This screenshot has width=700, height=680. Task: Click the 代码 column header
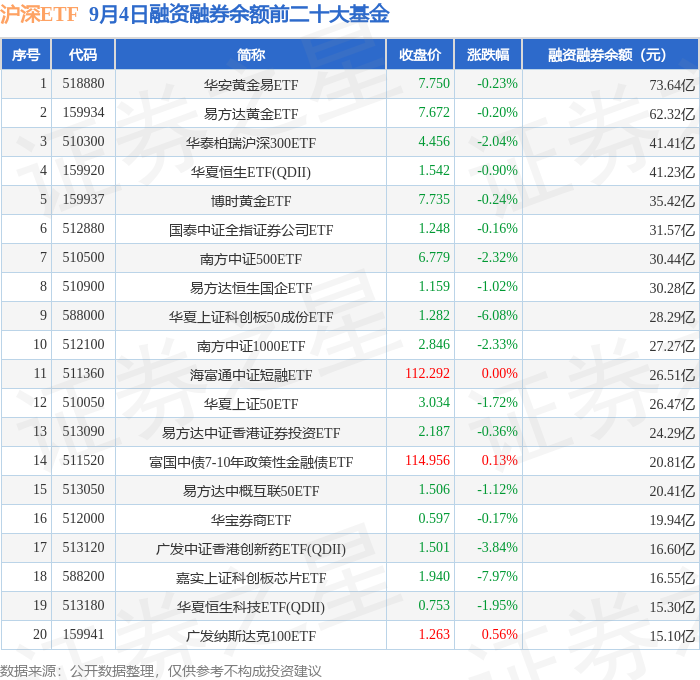coord(83,54)
